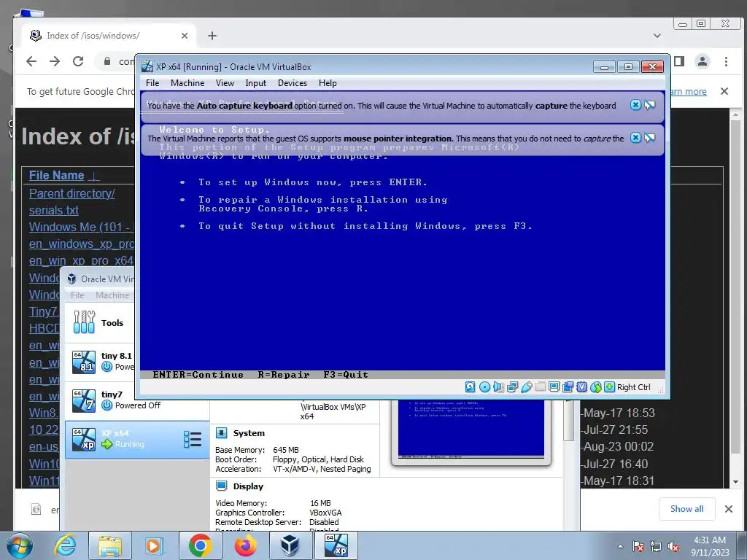The width and height of the screenshot is (747, 560).
Task: Click audio indicator in VM status bar
Action: [498, 387]
